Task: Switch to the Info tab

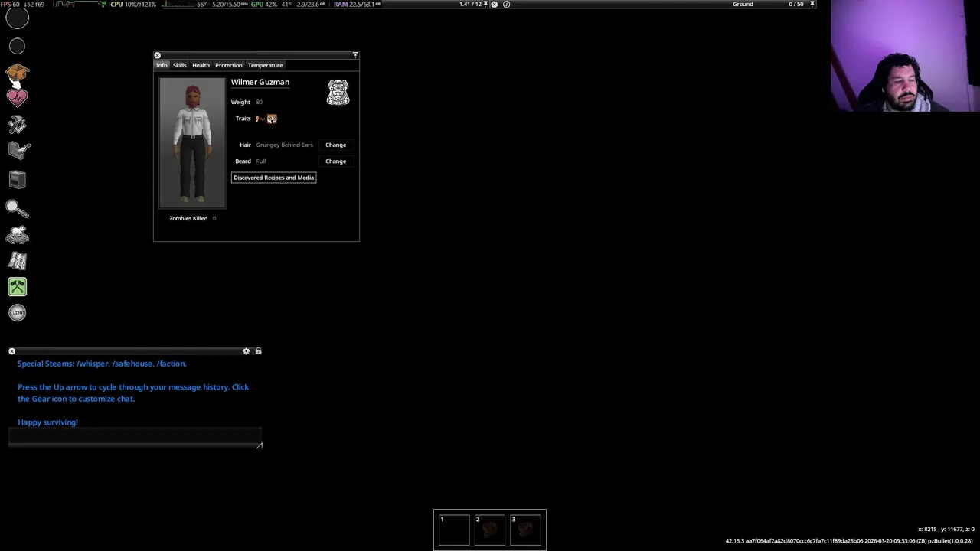Action: tap(162, 65)
